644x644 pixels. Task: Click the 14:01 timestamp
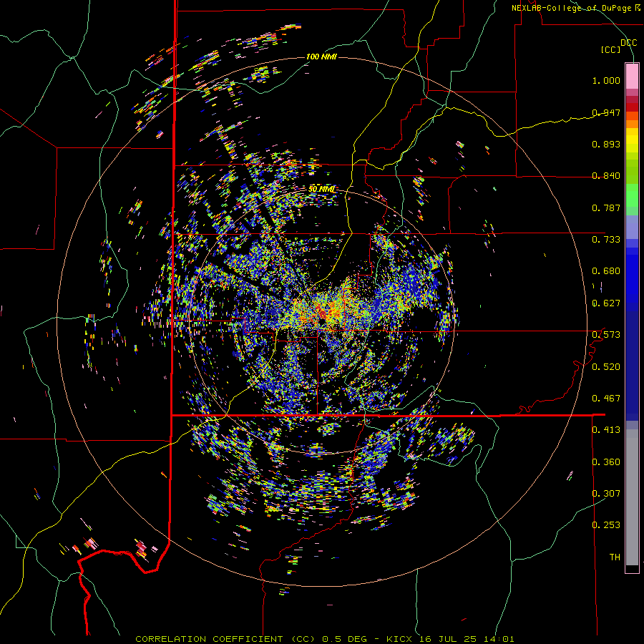point(499,639)
